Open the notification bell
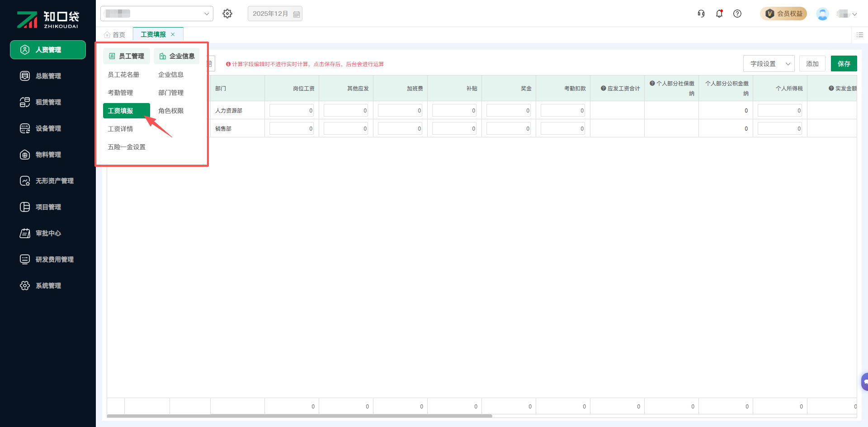Screen dimensions: 868x427 pyautogui.click(x=719, y=14)
